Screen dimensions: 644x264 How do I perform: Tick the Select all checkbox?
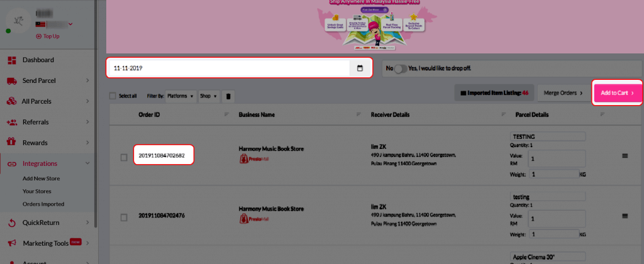tap(113, 96)
